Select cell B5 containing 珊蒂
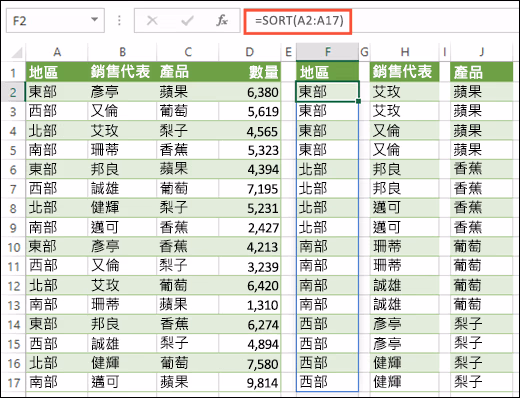This screenshot has height=398, width=520. (x=122, y=150)
